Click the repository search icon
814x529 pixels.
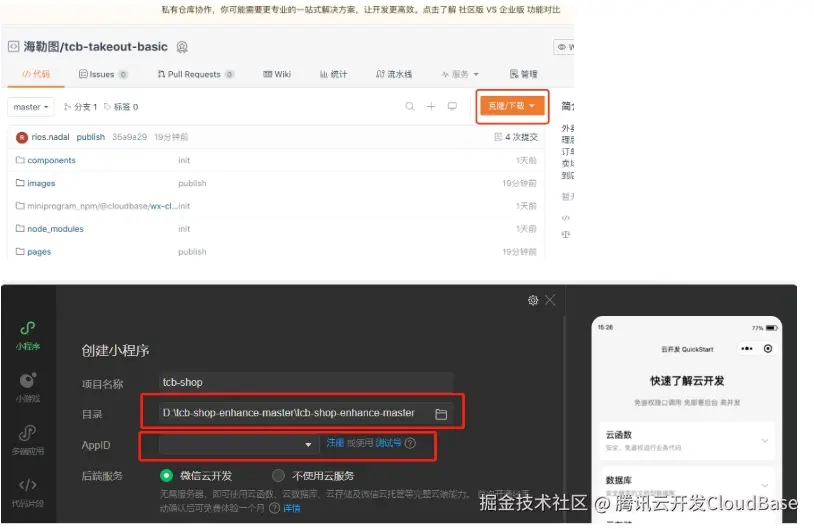point(410,106)
